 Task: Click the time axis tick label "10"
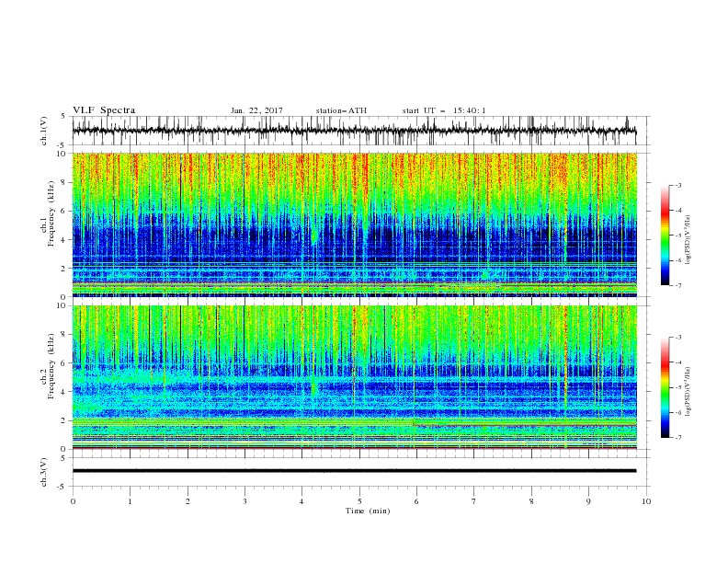(x=646, y=501)
